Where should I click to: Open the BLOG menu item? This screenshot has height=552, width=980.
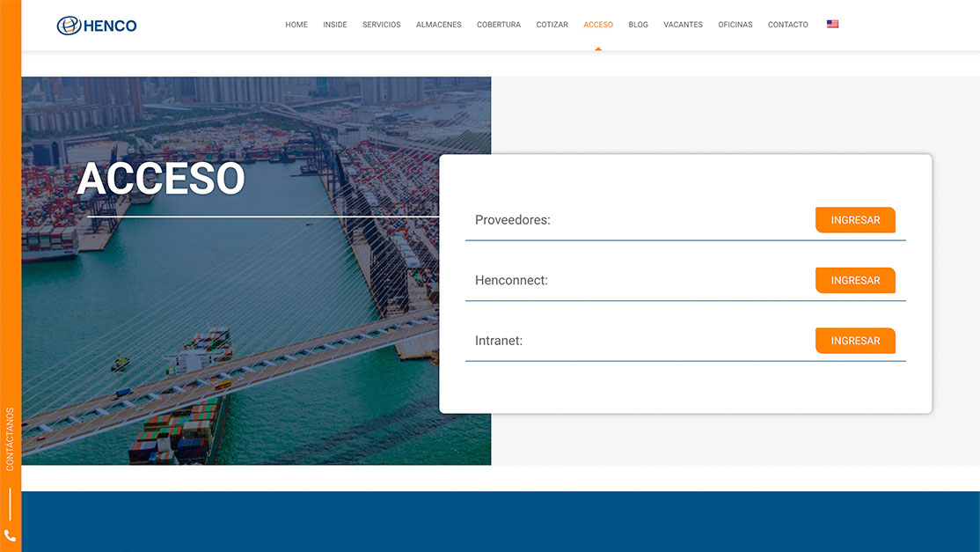(x=638, y=24)
